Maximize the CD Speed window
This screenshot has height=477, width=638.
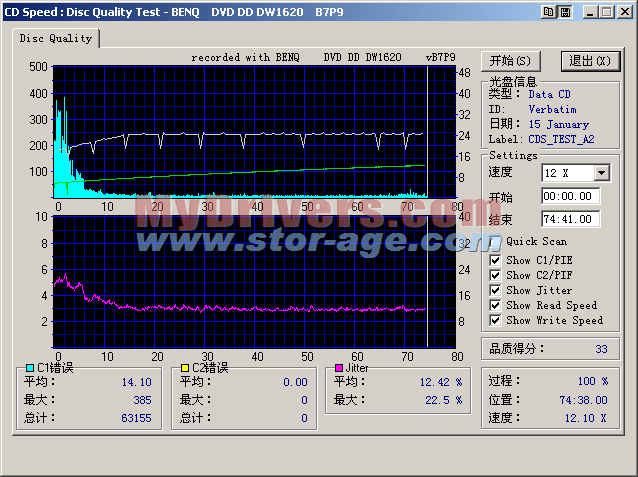[607, 10]
